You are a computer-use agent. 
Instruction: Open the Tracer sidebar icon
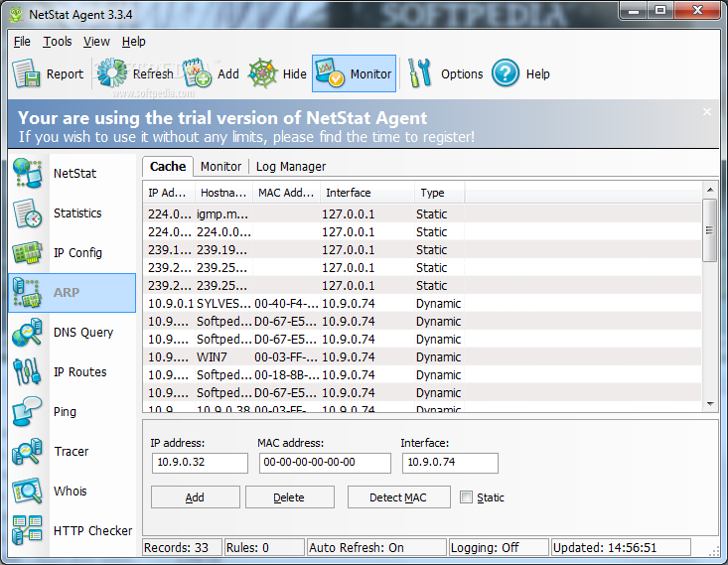point(28,451)
